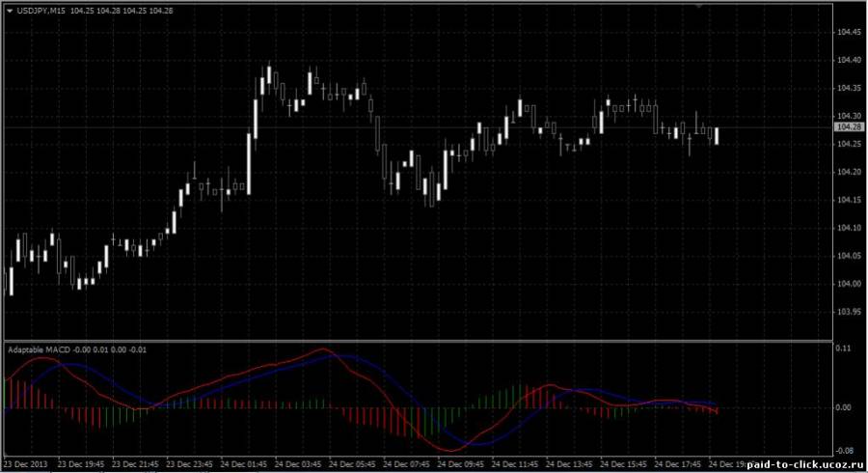Click the 103.95 level on the price scale
Screen dimensions: 868x473
(849, 312)
